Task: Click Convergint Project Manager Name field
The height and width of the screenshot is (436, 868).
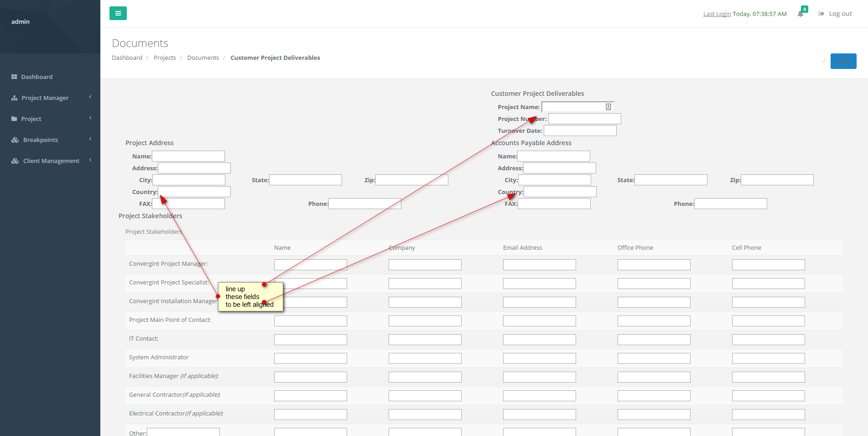Action: click(311, 265)
